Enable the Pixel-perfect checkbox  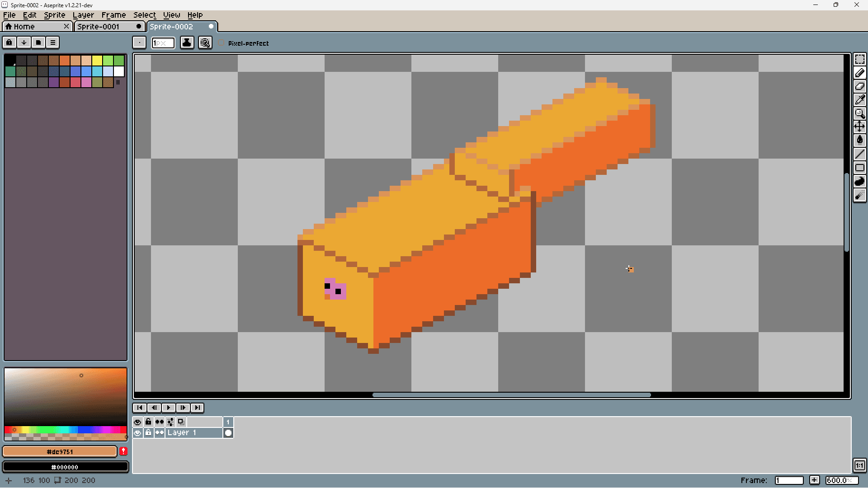221,43
